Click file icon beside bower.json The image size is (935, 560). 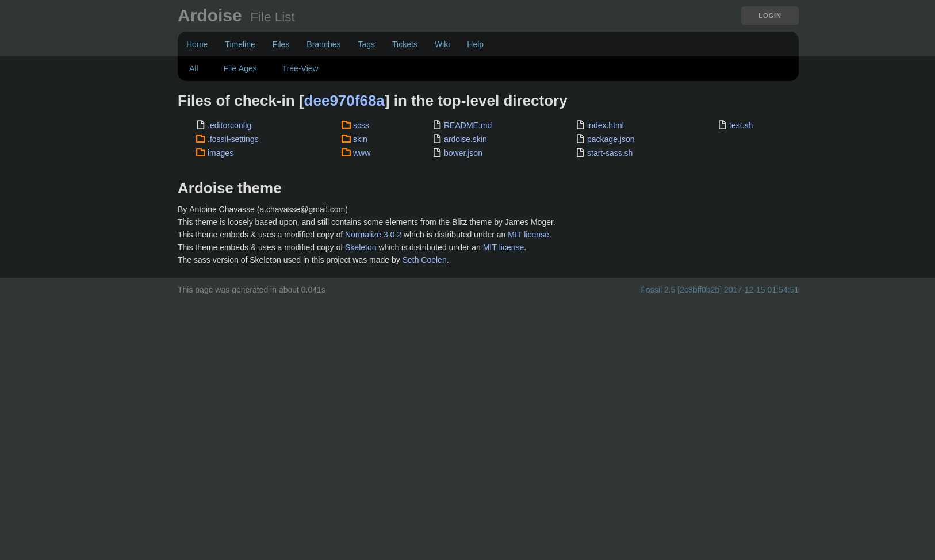[437, 152]
